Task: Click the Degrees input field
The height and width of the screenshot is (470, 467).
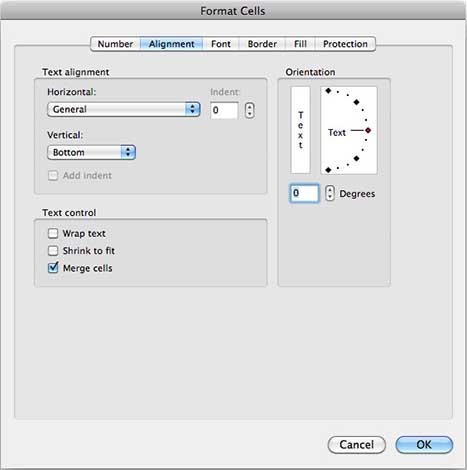Action: pyautogui.click(x=304, y=193)
